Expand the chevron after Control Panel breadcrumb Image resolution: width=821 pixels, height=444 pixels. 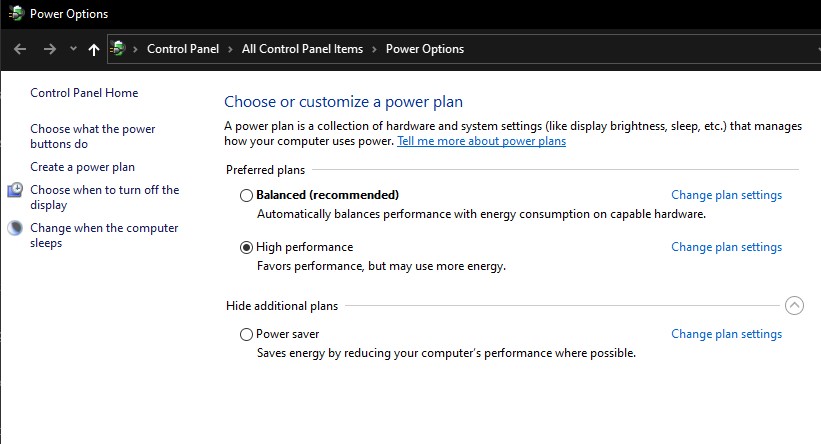(x=230, y=49)
